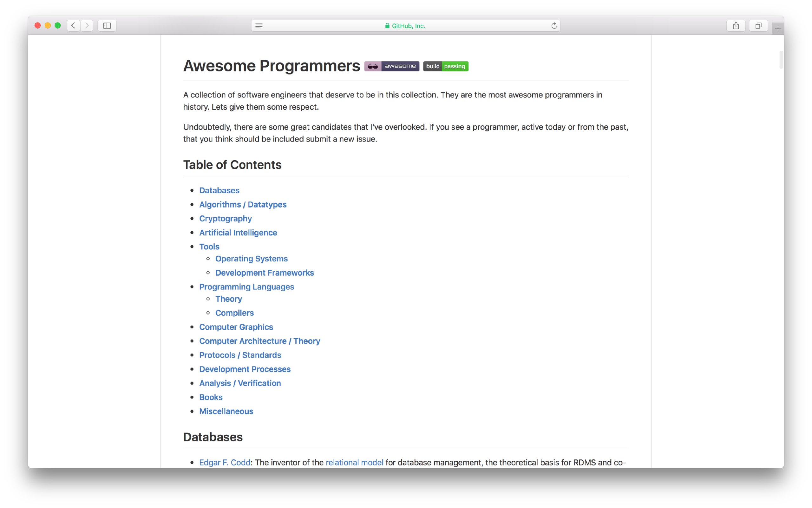Click the awesome badge with sunglasses

point(391,66)
